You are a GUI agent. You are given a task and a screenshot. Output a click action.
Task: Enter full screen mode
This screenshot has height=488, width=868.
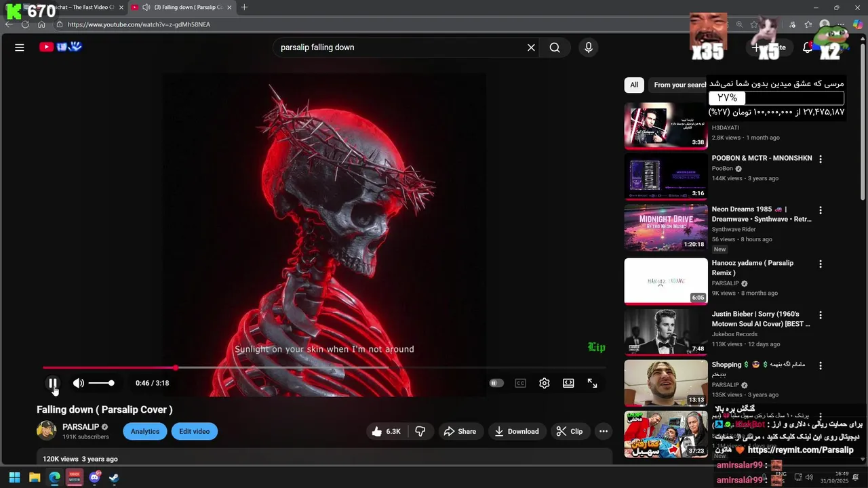[593, 383]
